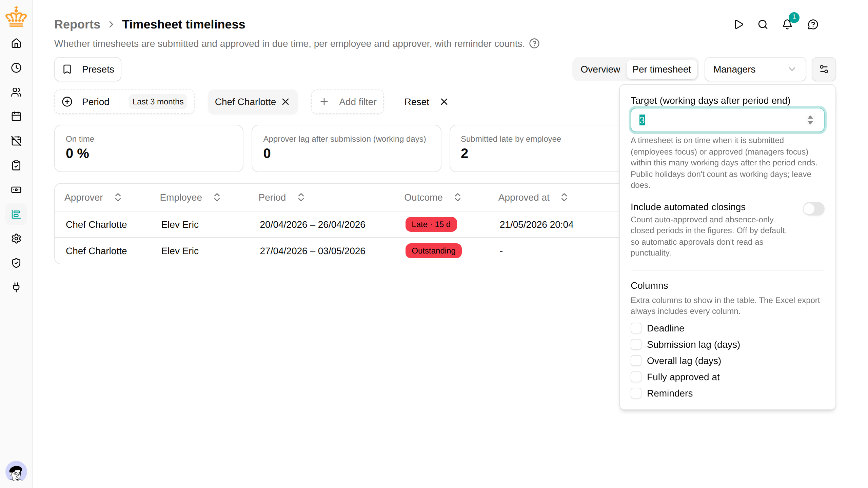Open the crossed-out calendar absence icon
The width and height of the screenshot is (868, 488).
pos(16,141)
